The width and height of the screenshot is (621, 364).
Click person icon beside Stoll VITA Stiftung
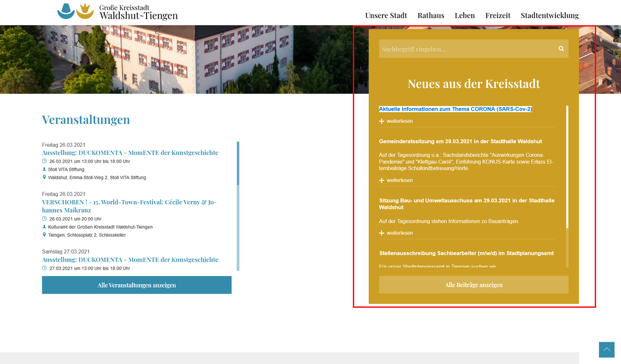pyautogui.click(x=44, y=169)
